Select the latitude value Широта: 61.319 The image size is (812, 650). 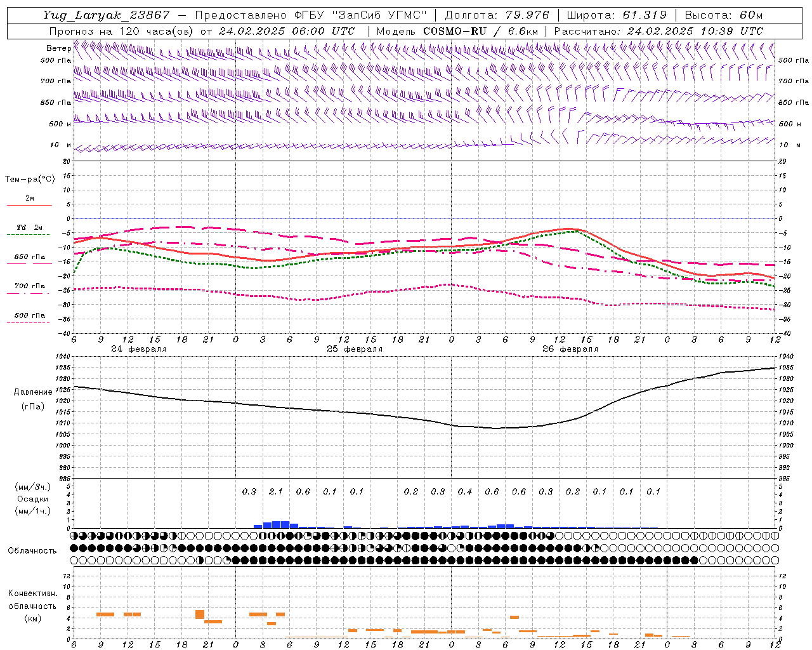(x=617, y=15)
